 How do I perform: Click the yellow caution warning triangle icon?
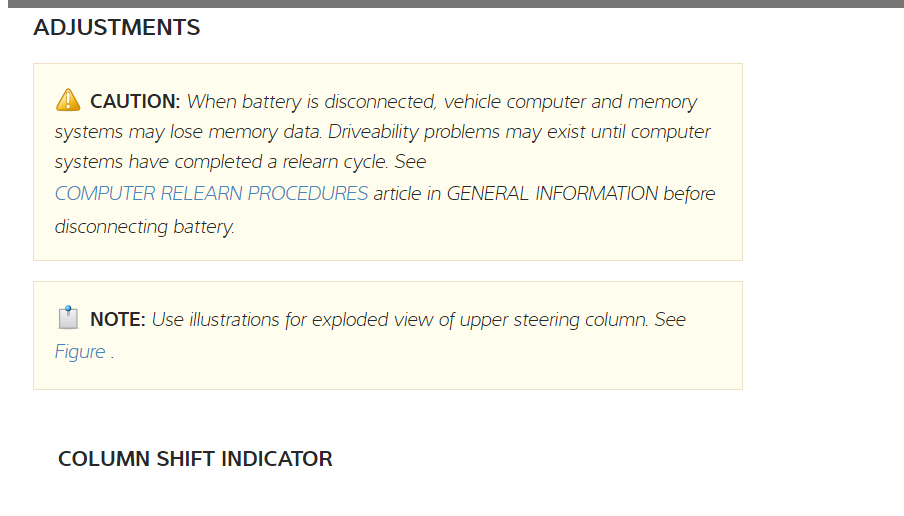(67, 100)
